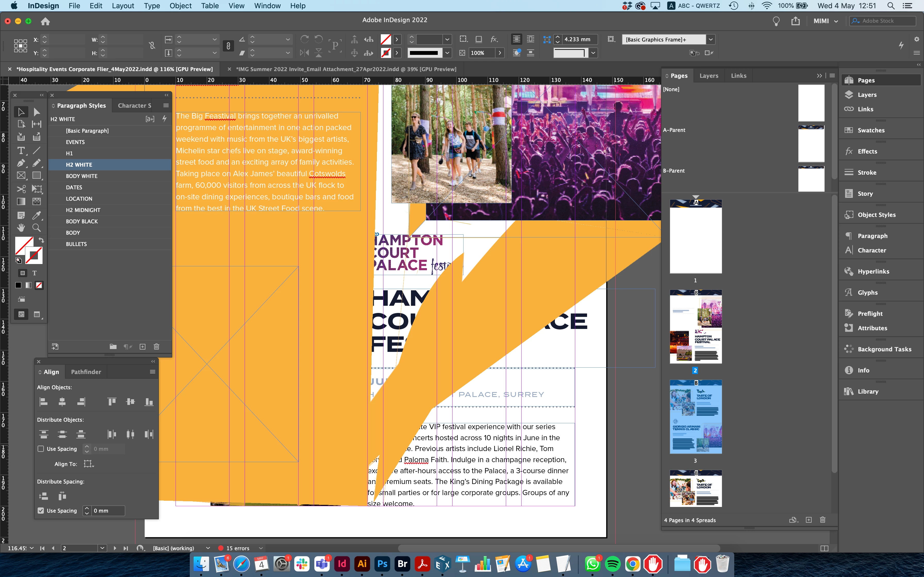Screen dimensions: 924x577
Task: Select the Scissors tool
Action: [x=21, y=189]
